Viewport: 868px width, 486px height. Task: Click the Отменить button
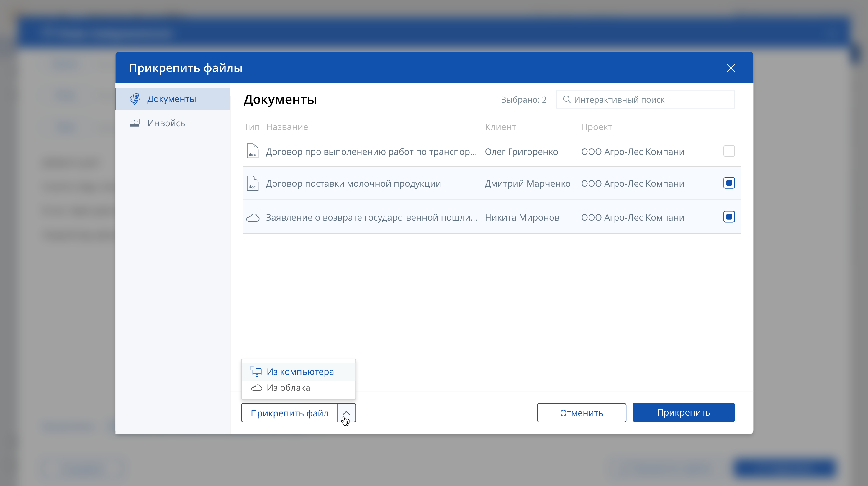coord(582,413)
